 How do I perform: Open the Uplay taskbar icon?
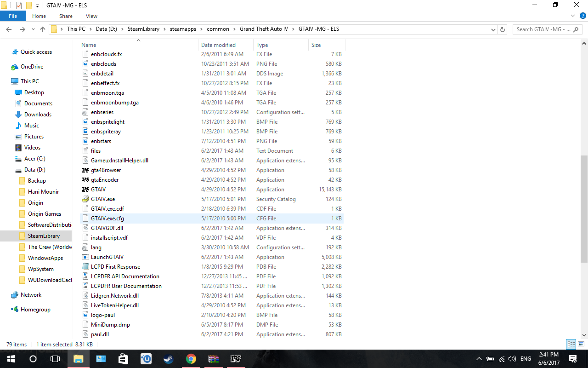(x=146, y=359)
